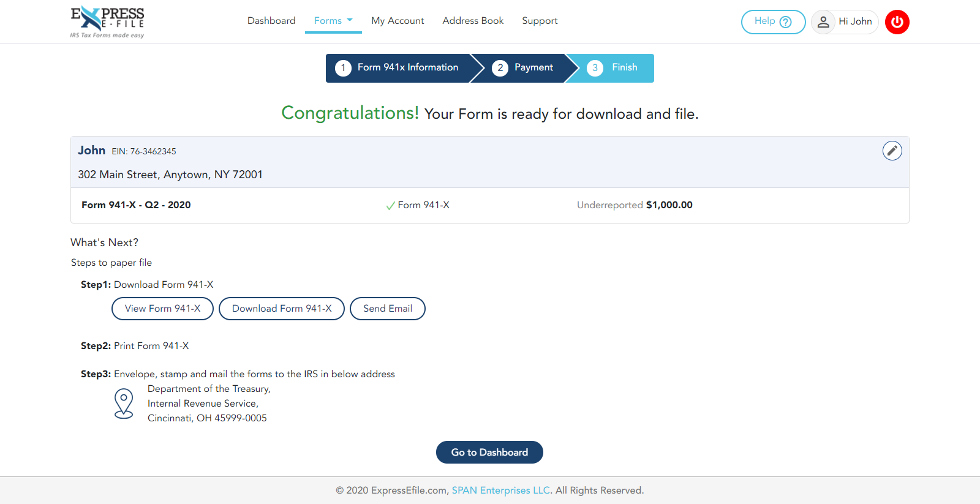Click the Help button

click(773, 22)
